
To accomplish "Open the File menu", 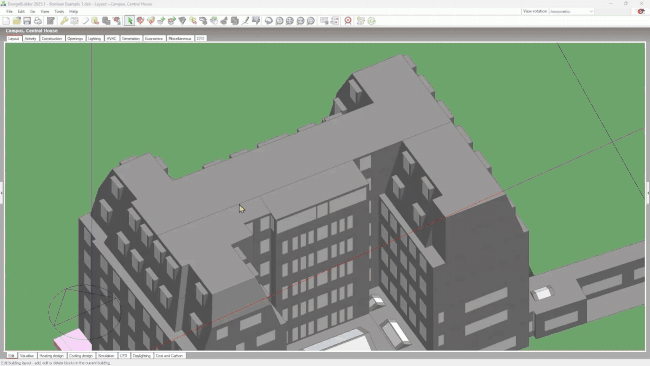I will click(9, 12).
